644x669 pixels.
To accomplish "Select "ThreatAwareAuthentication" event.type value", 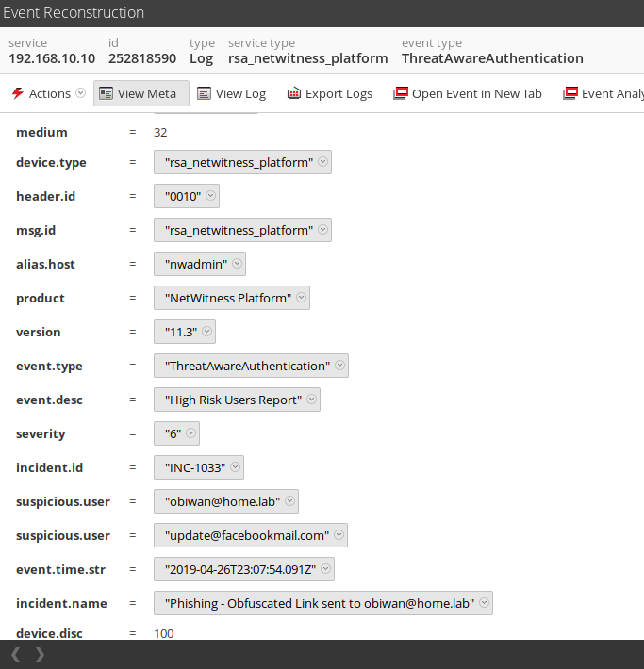I will [247, 366].
